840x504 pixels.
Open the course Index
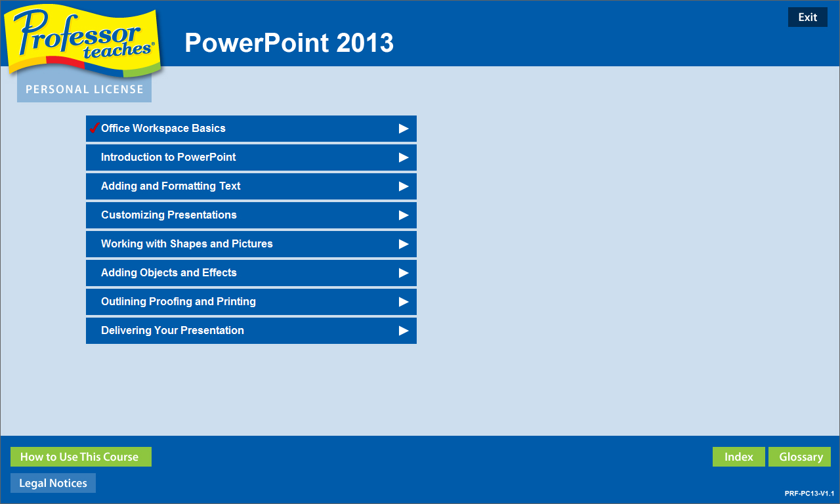(739, 457)
